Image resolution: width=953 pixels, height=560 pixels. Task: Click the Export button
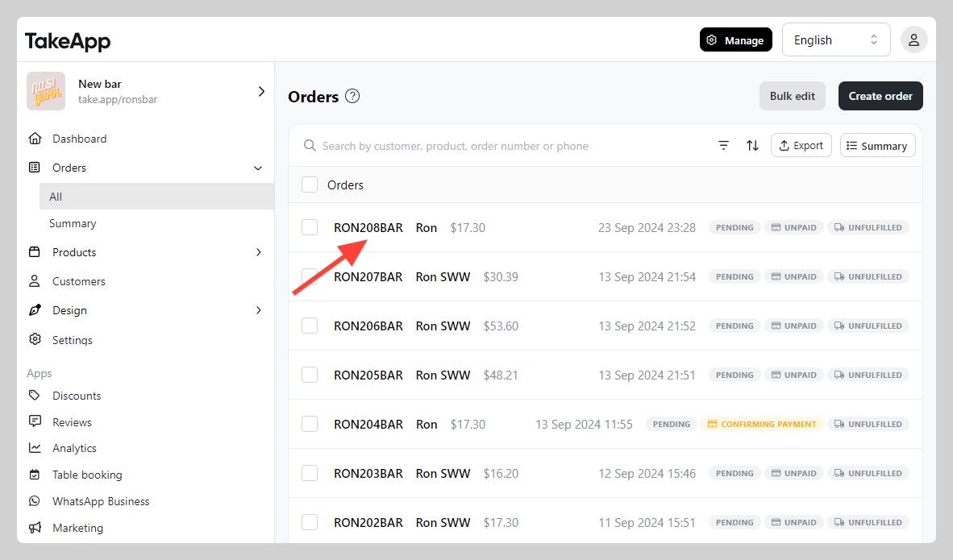(801, 145)
